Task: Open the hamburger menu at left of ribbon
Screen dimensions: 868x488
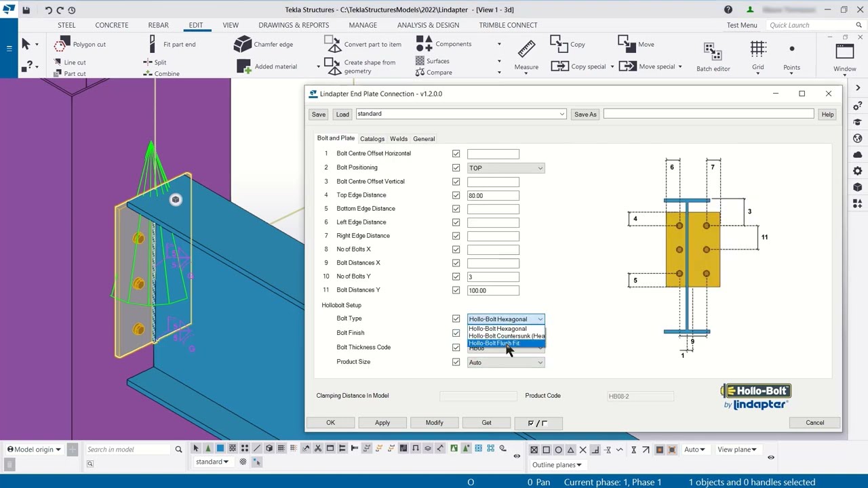Action: click(x=9, y=48)
